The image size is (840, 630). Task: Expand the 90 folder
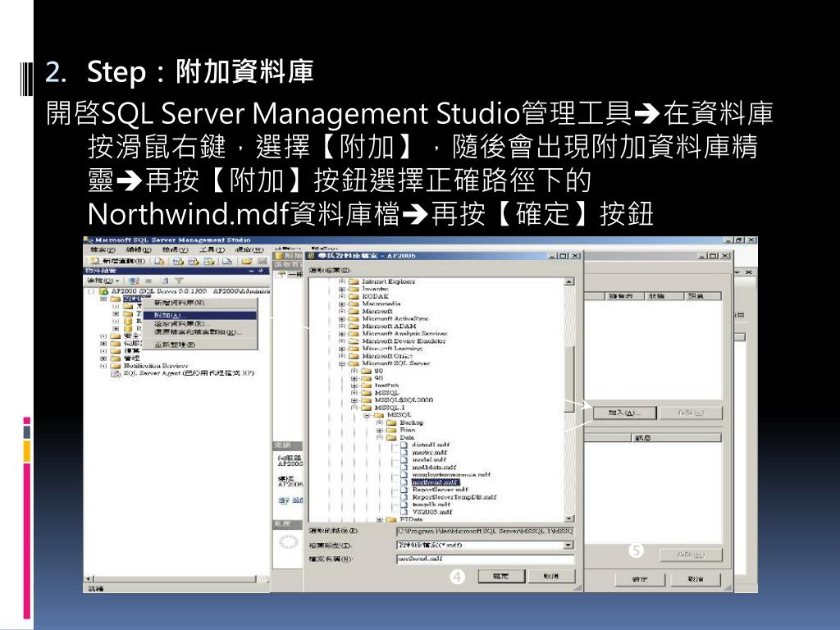click(x=354, y=377)
